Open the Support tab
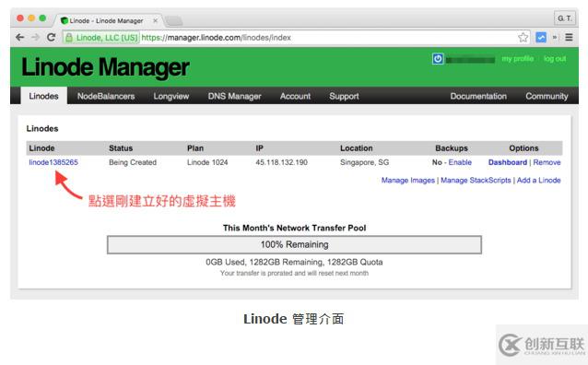Viewport: 588px width, 365px height. coord(344,96)
